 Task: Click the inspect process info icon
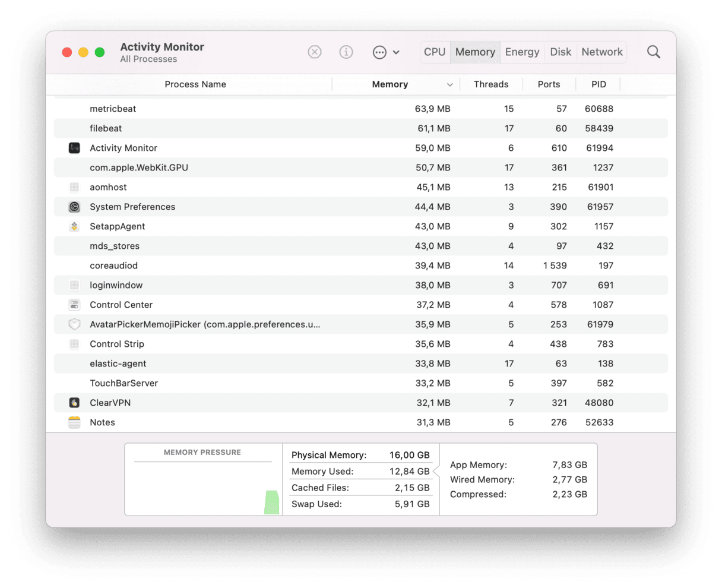coord(346,52)
